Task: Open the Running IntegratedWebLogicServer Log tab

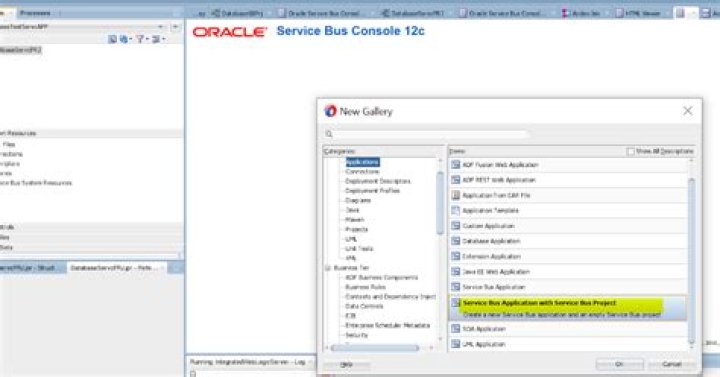Action: pos(248,362)
